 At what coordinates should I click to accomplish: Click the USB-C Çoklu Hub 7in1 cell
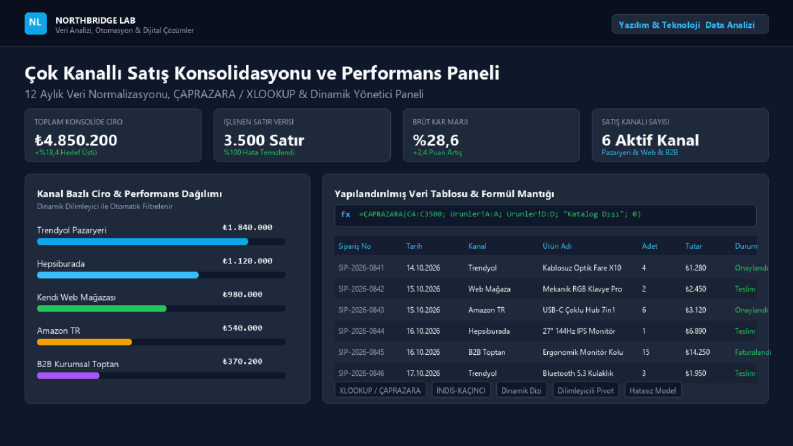(579, 310)
